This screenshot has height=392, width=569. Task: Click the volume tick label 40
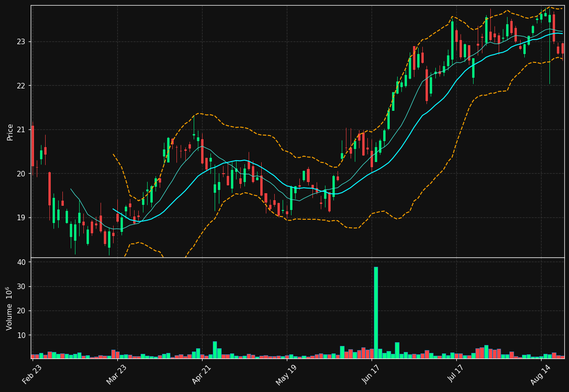(x=21, y=262)
